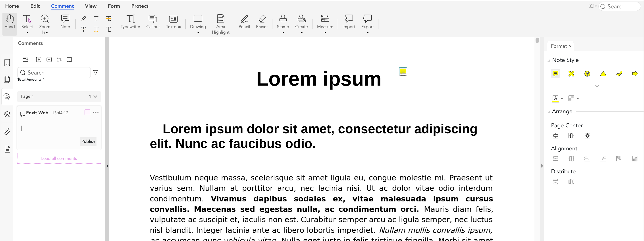Image resolution: width=644 pixels, height=241 pixels.
Task: Choose the comment note style
Action: (555, 74)
